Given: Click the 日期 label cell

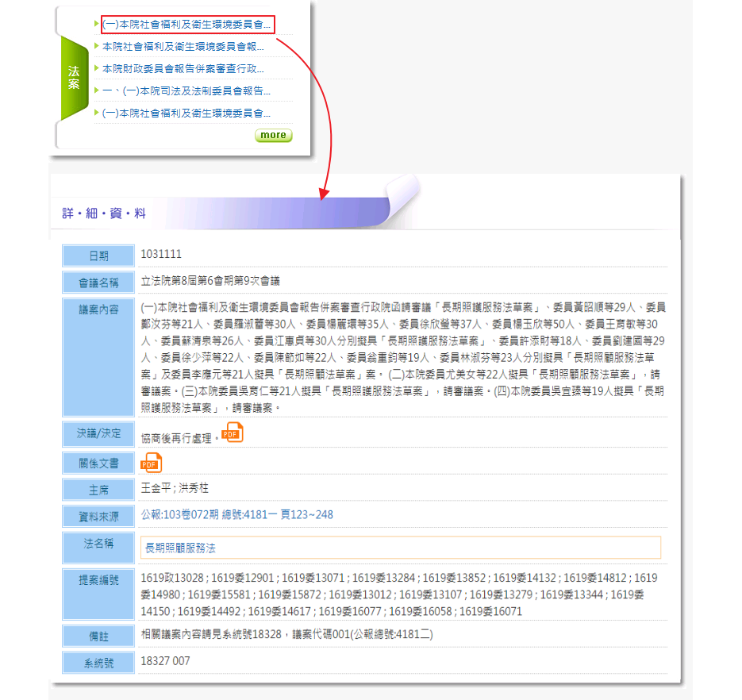Looking at the screenshot, I should 98,256.
